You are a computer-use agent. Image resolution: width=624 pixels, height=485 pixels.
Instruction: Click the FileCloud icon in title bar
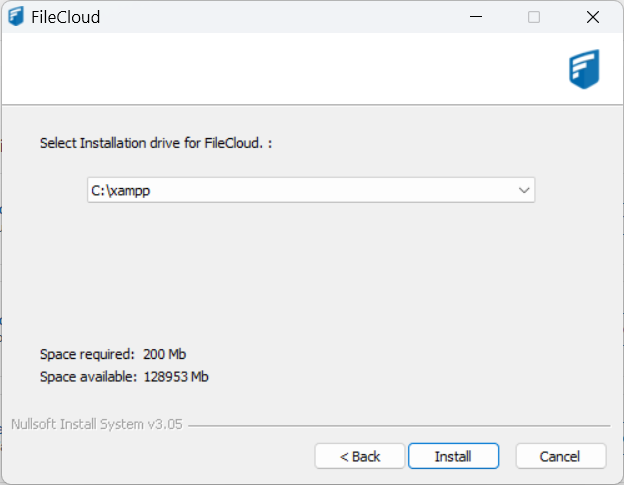coord(16,17)
